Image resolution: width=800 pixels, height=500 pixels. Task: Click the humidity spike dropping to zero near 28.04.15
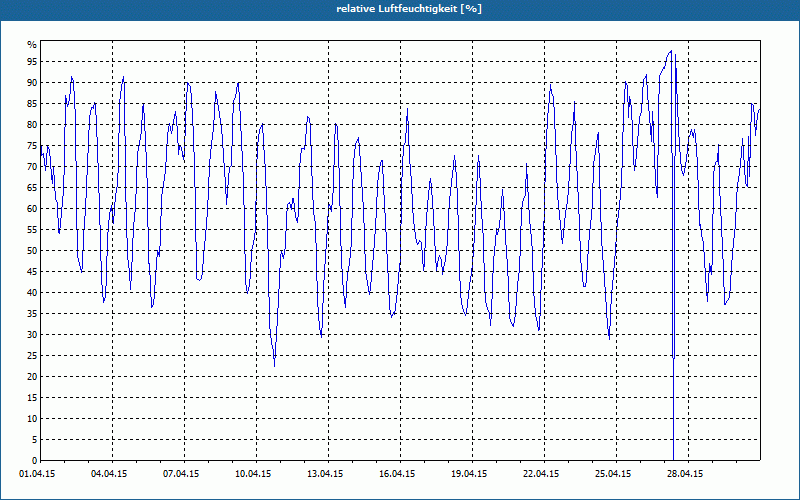point(673,255)
